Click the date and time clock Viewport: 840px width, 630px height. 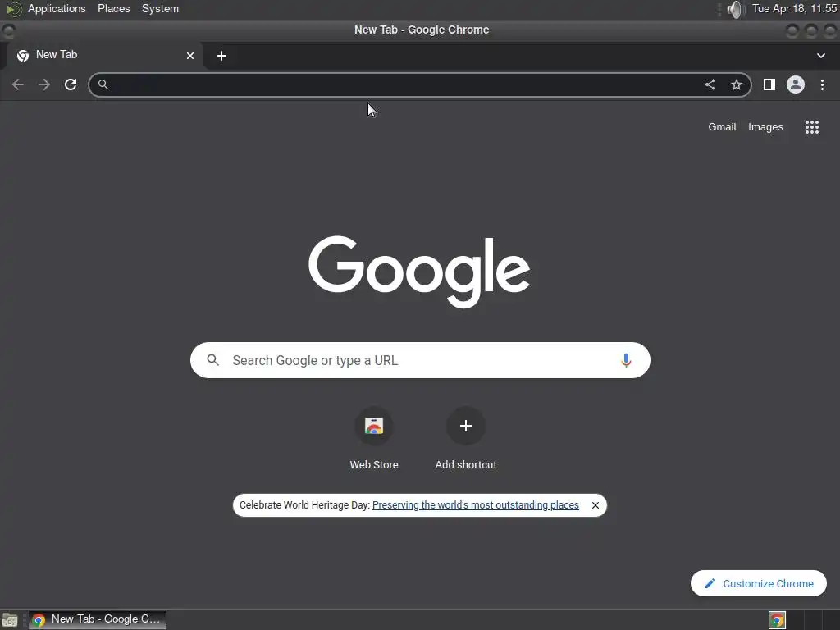[x=794, y=8]
